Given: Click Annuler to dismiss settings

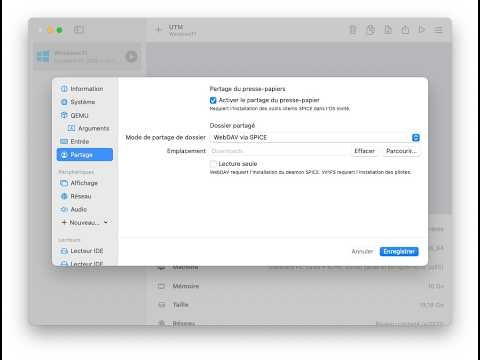Looking at the screenshot, I should [362, 251].
